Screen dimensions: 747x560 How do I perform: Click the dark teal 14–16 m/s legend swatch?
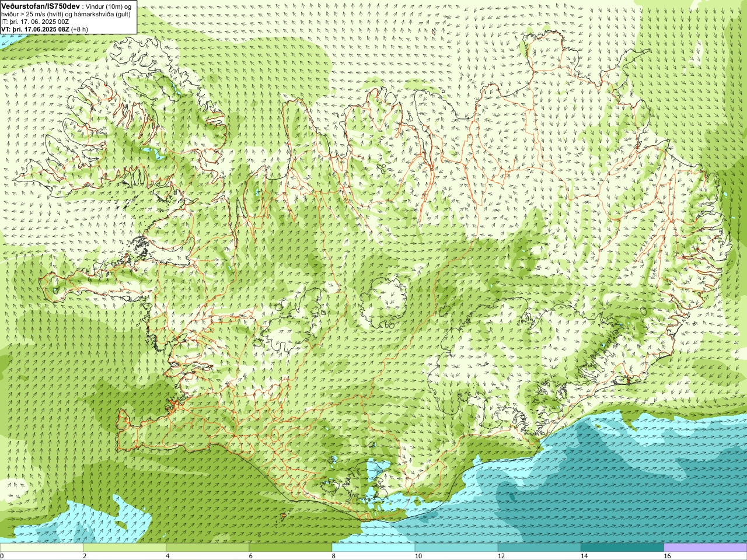point(623,548)
